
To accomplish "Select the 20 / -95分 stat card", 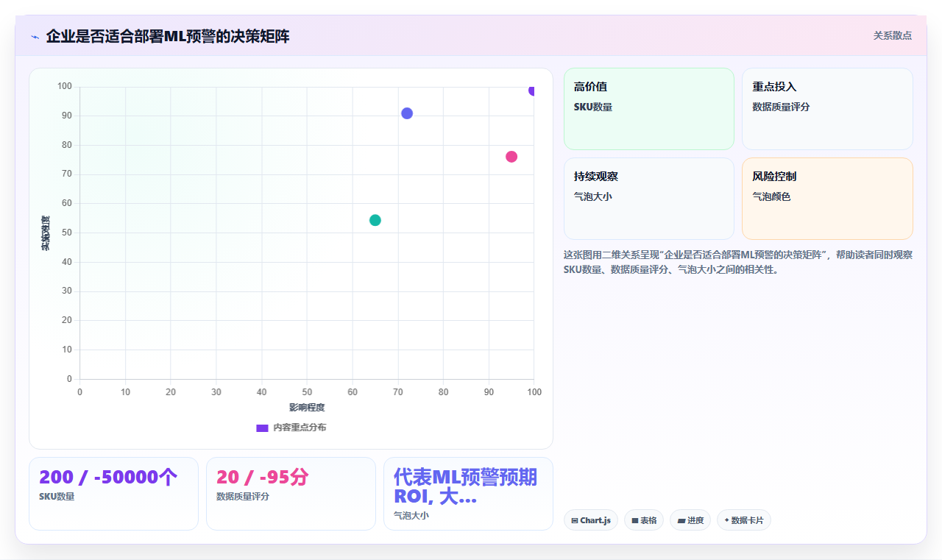I will point(291,494).
